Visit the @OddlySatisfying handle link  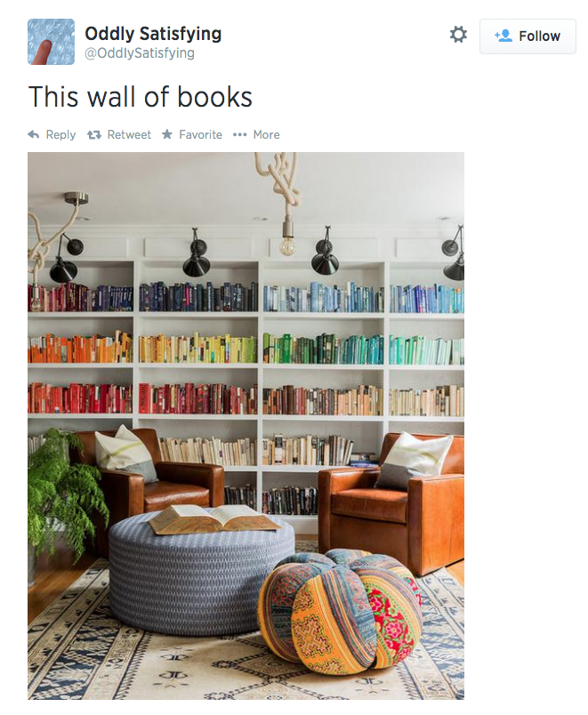(x=140, y=52)
